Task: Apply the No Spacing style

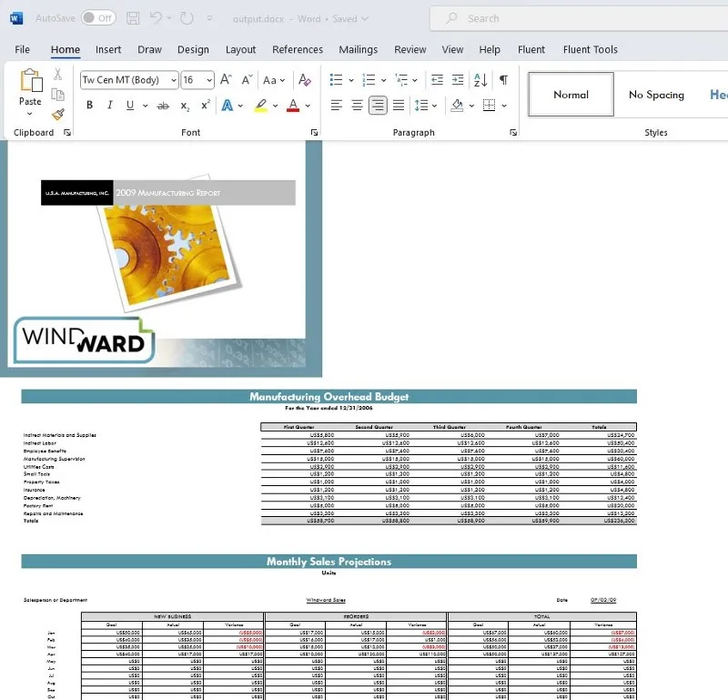Action: (x=656, y=95)
